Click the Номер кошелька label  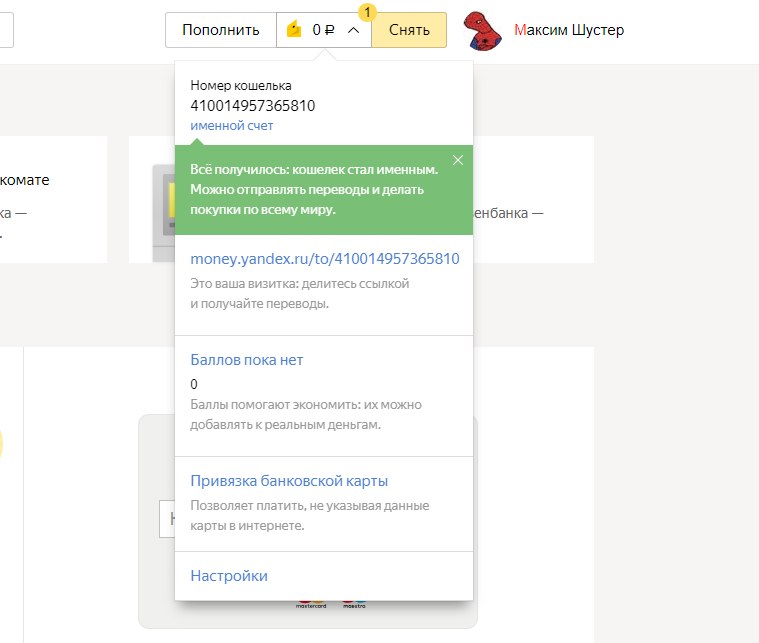pos(241,86)
